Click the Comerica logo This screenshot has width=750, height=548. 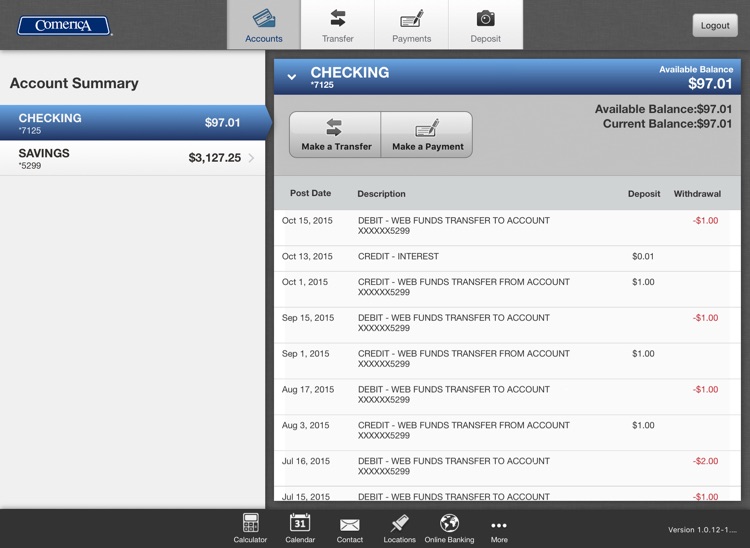[x=64, y=25]
